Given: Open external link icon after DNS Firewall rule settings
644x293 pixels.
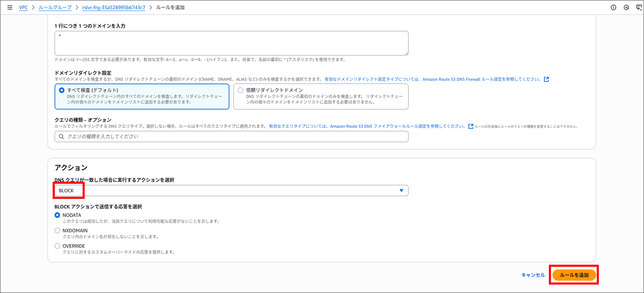Looking at the screenshot, I should pos(546,79).
